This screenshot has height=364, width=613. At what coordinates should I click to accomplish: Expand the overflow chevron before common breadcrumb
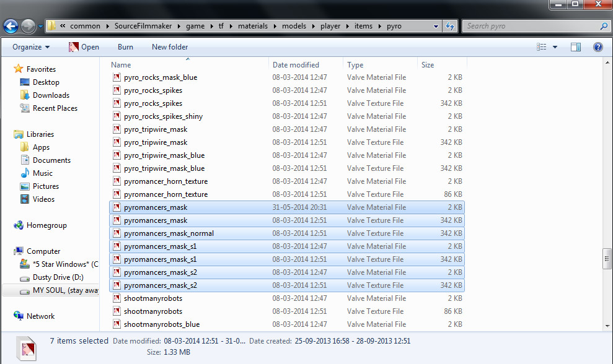(63, 26)
